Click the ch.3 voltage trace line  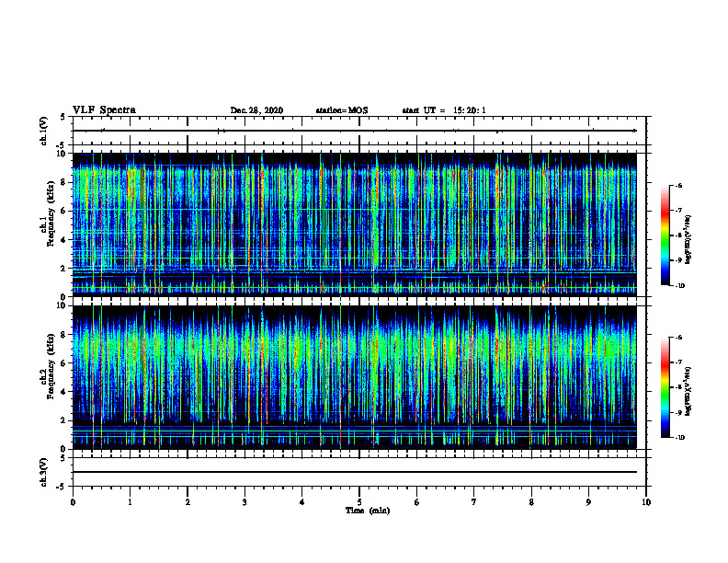click(354, 472)
